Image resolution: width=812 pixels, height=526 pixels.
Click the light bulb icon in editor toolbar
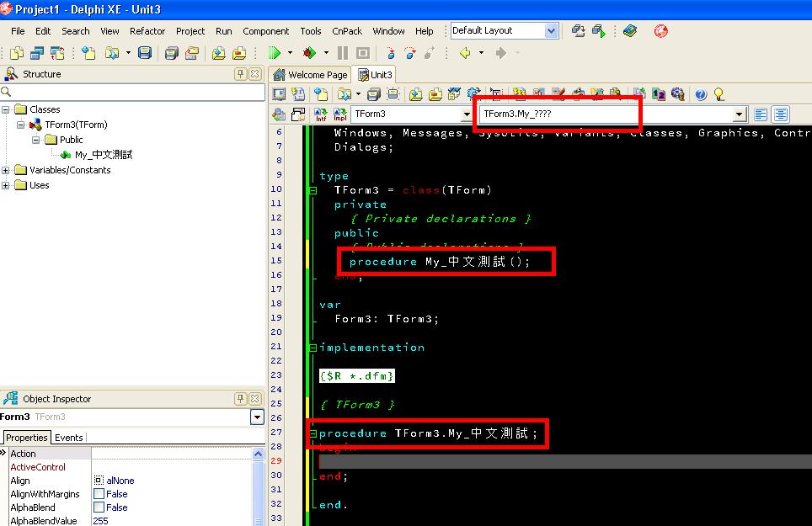719,94
